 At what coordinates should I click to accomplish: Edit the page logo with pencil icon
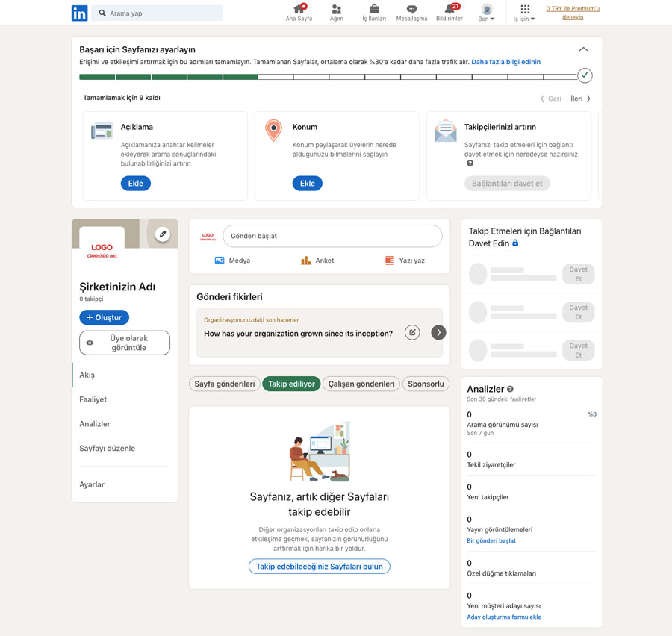point(162,234)
